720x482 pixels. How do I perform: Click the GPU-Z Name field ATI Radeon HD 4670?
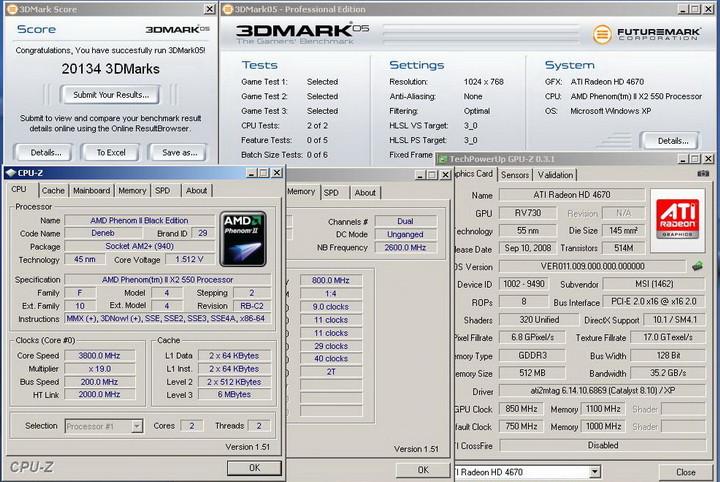pos(572,195)
